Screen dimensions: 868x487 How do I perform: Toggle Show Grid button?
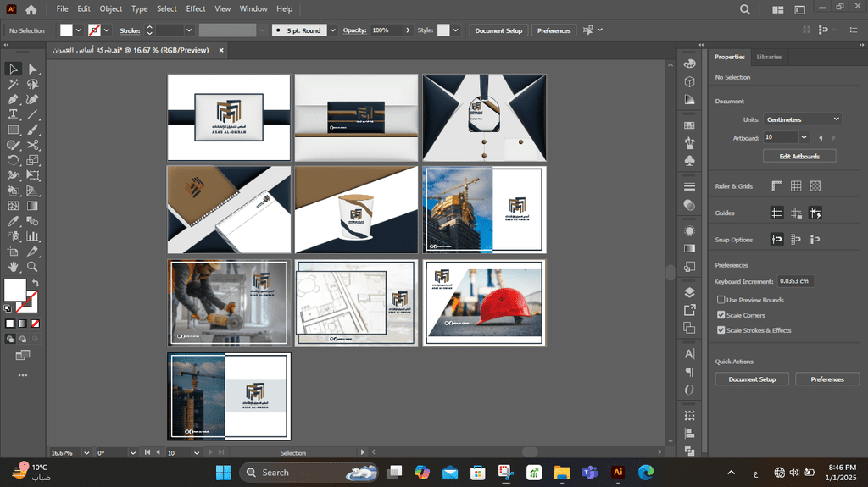coord(796,186)
